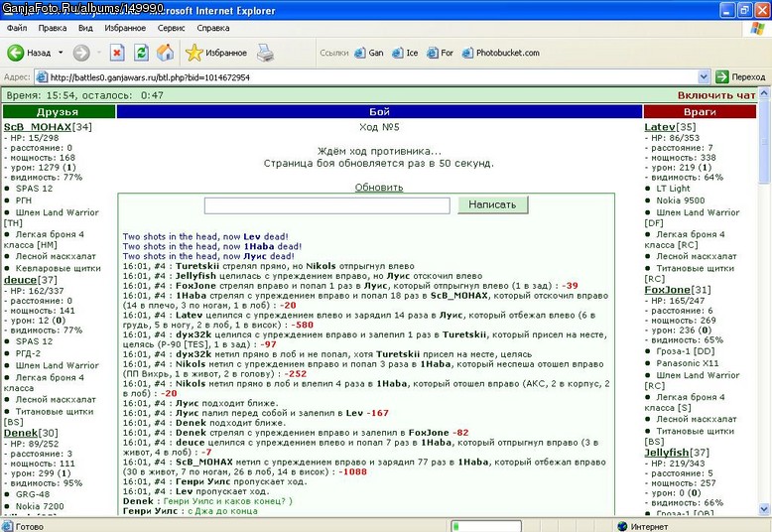This screenshot has width=772, height=532.
Task: Open the Home page icon
Action: (166, 53)
